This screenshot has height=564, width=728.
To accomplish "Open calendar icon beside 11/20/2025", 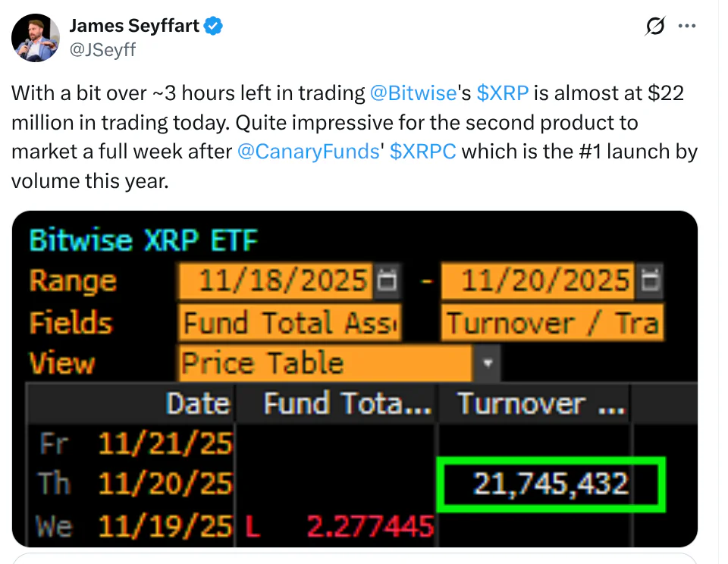I will click(650, 282).
